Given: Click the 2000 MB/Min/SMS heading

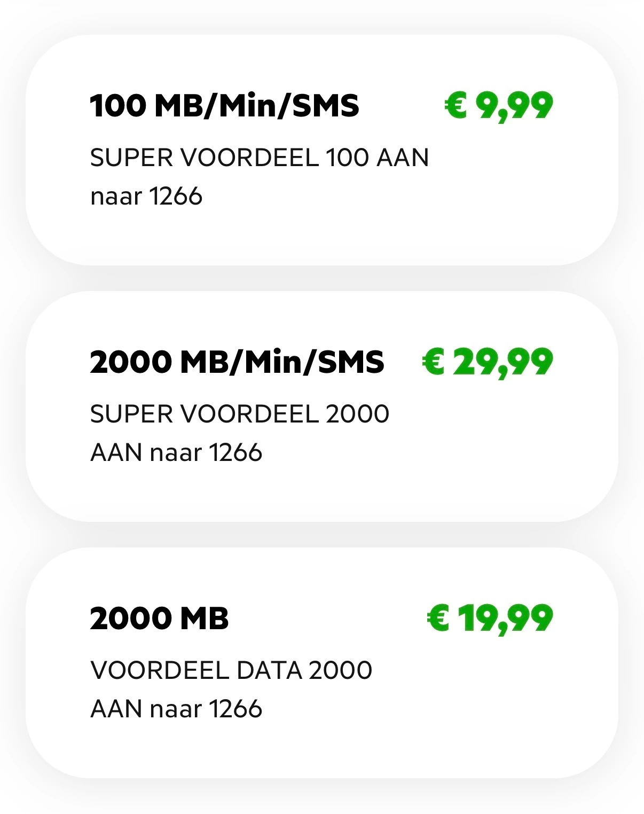Looking at the screenshot, I should click(x=237, y=362).
